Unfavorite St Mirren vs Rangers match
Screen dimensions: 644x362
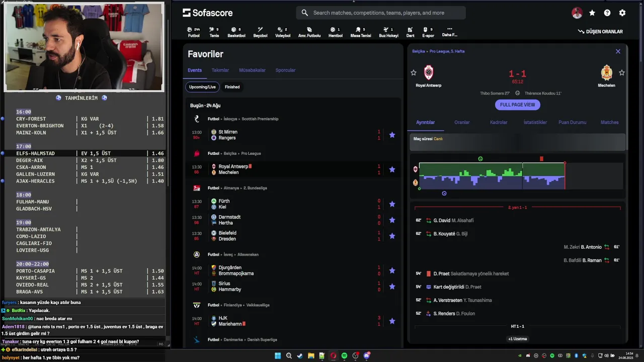coord(392,135)
